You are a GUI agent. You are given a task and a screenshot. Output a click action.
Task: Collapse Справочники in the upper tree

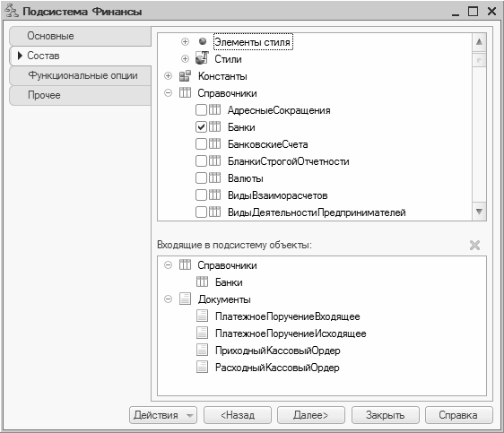pyautogui.click(x=168, y=93)
